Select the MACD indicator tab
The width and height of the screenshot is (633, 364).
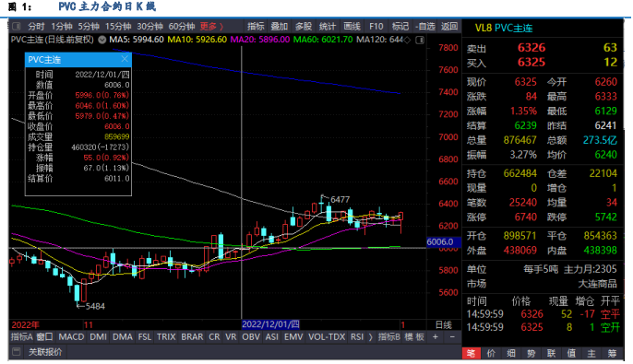click(71, 337)
